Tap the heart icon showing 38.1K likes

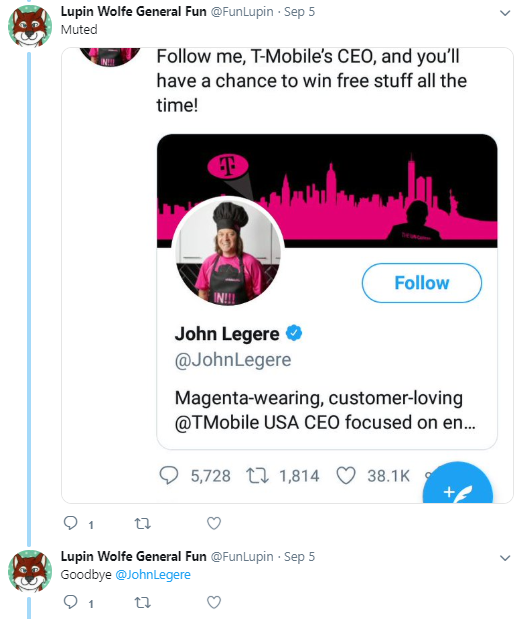[x=346, y=475]
